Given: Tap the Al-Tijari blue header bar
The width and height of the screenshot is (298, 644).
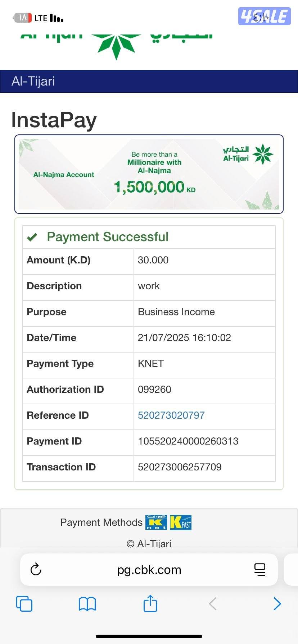Looking at the screenshot, I should point(149,81).
